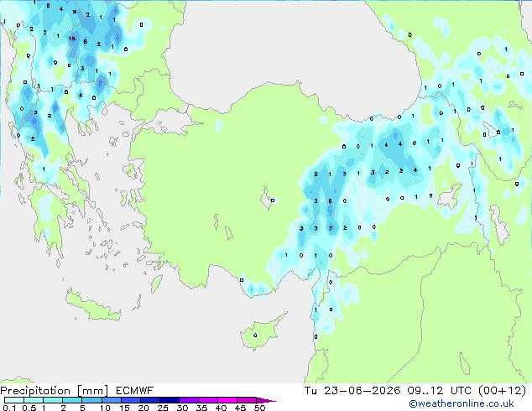Click legend scale label '30'
The width and height of the screenshot is (532, 411).
[182, 408]
